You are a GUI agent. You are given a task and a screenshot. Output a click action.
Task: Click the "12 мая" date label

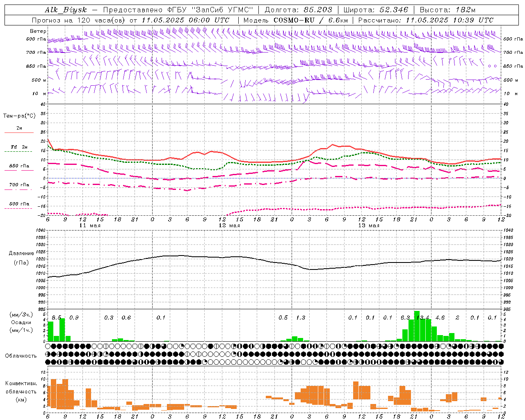pos(229,226)
